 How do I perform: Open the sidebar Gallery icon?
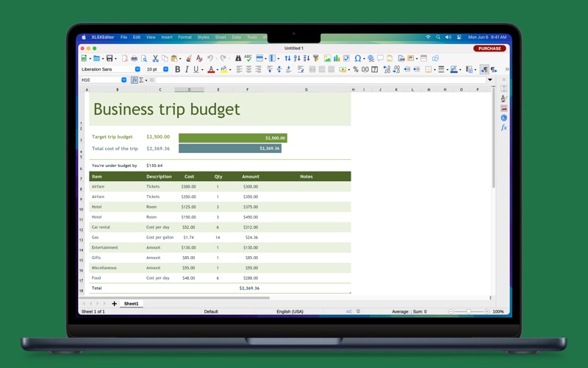tap(503, 108)
